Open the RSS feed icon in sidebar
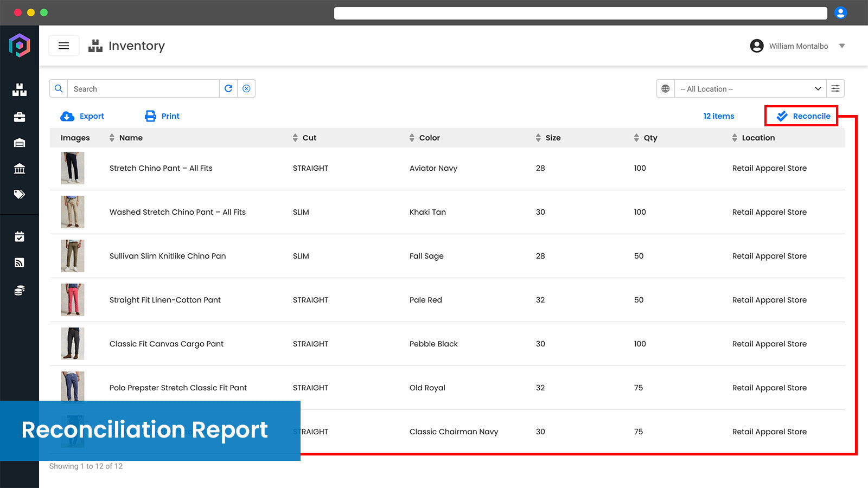This screenshot has width=868, height=488. coord(20,263)
